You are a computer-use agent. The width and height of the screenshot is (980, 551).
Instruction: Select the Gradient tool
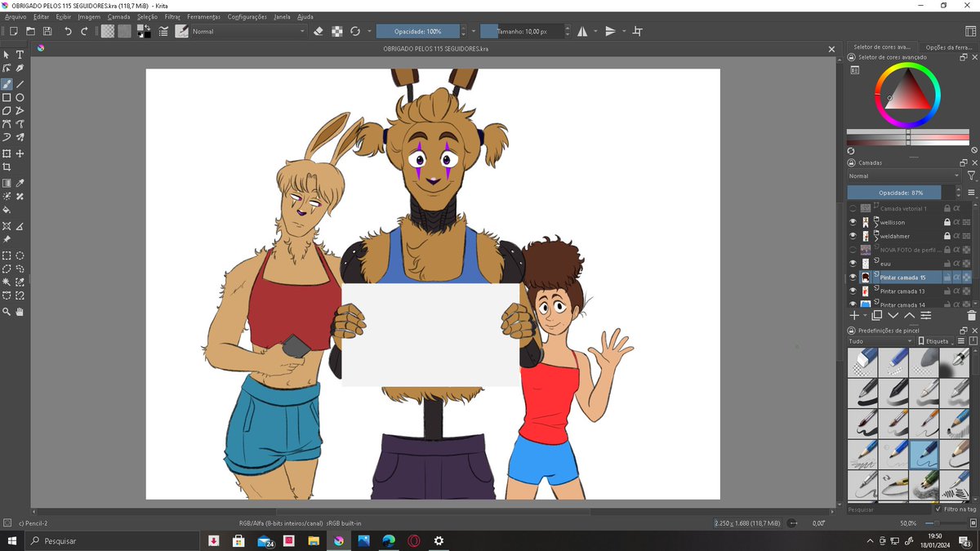[x=7, y=183]
